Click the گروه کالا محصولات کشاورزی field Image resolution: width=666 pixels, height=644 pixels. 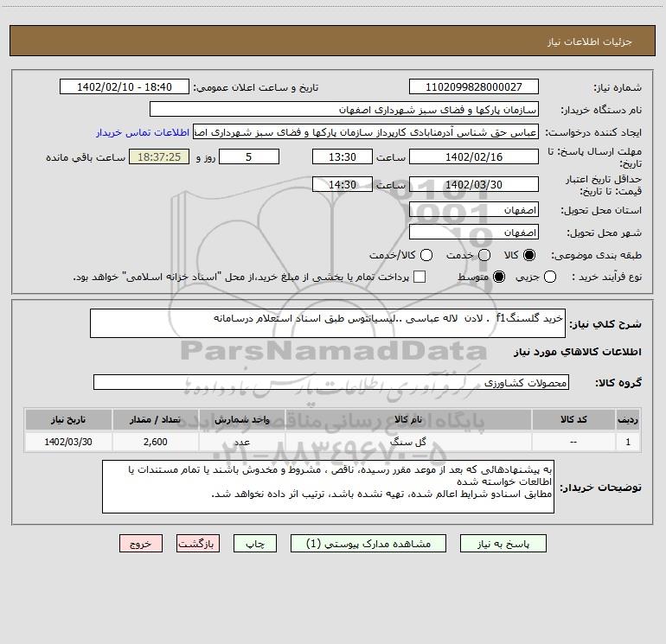click(x=331, y=382)
